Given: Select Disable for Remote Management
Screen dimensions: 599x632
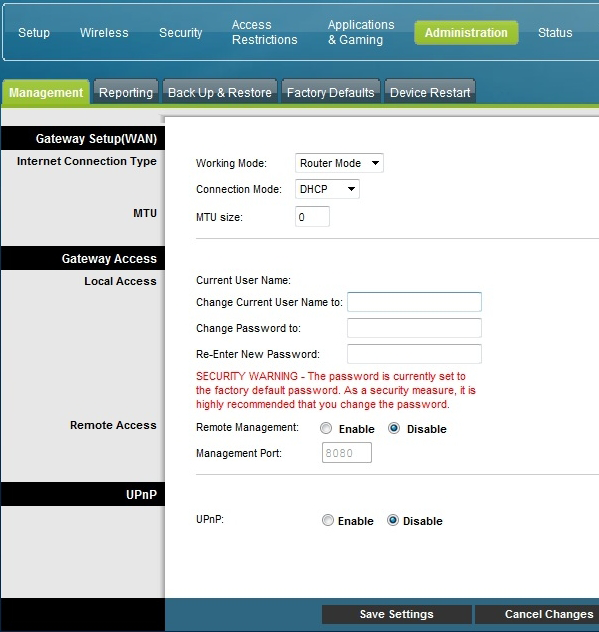Looking at the screenshot, I should click(394, 428).
